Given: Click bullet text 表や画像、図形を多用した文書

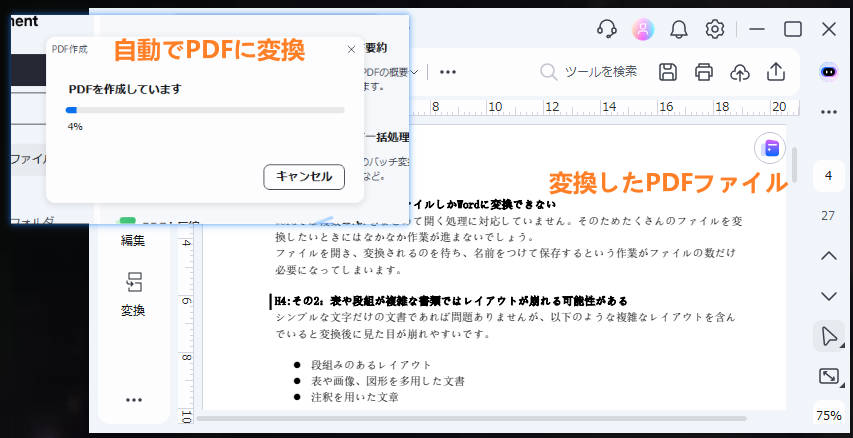Looking at the screenshot, I should pos(388,381).
